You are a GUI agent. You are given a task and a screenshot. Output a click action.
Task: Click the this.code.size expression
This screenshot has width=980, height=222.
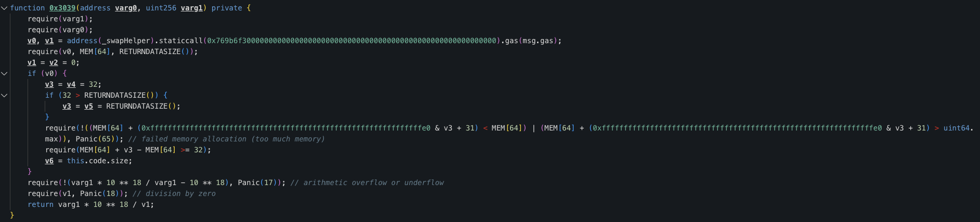(99, 161)
